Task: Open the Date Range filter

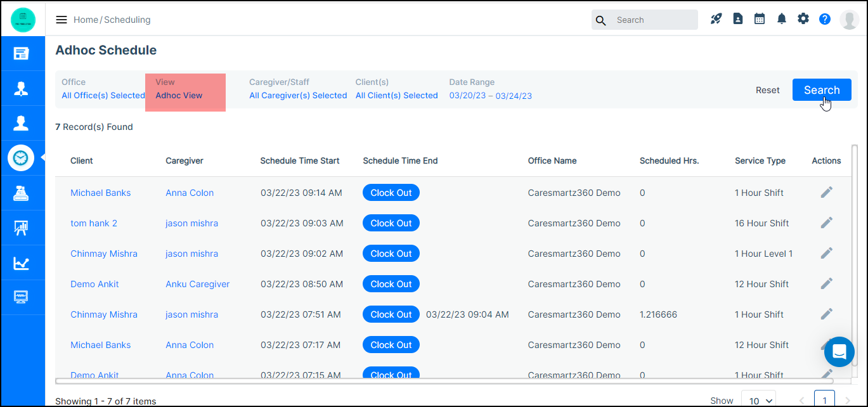Action: (490, 95)
